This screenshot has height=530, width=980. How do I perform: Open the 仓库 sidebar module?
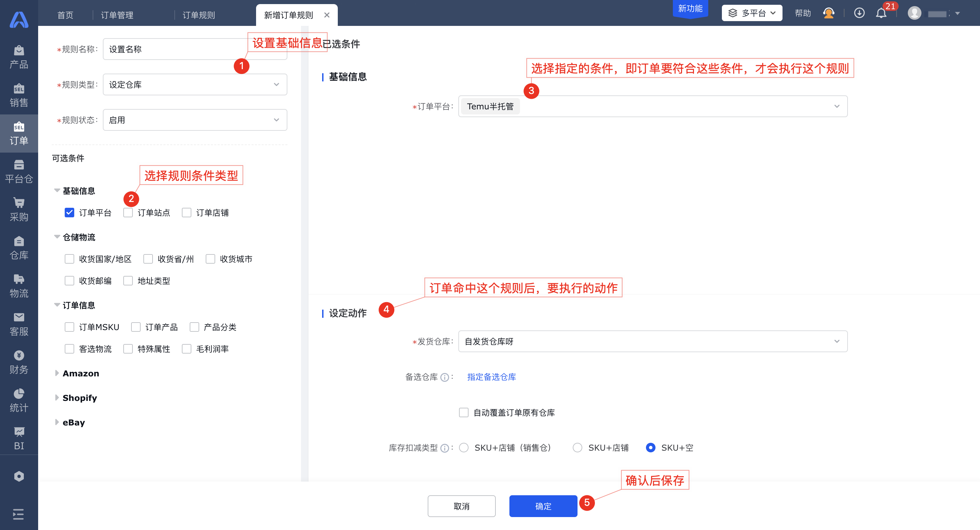point(19,248)
